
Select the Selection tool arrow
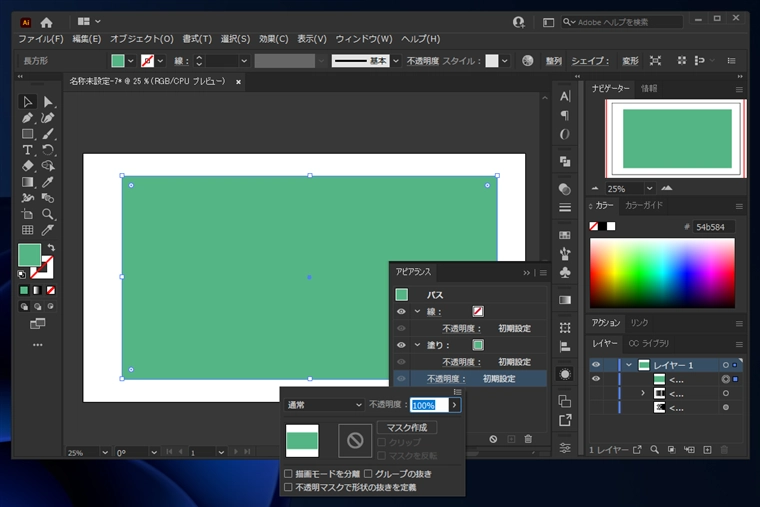(27, 102)
